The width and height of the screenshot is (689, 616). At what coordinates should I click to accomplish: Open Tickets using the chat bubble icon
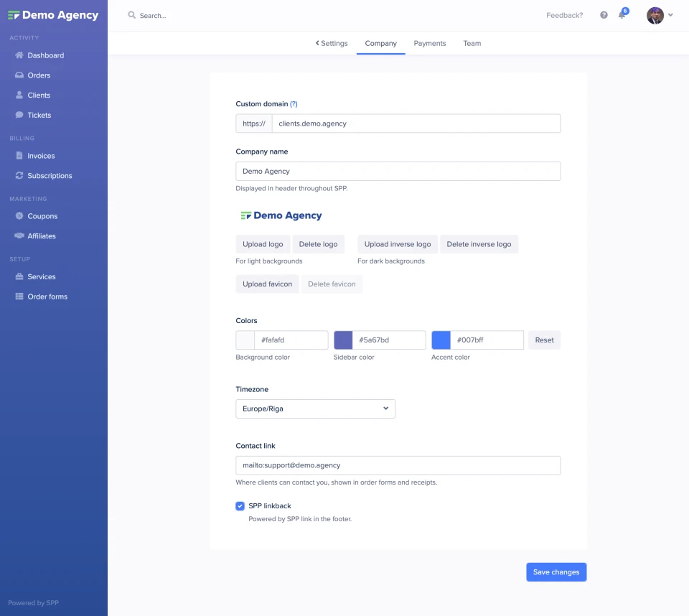19,115
